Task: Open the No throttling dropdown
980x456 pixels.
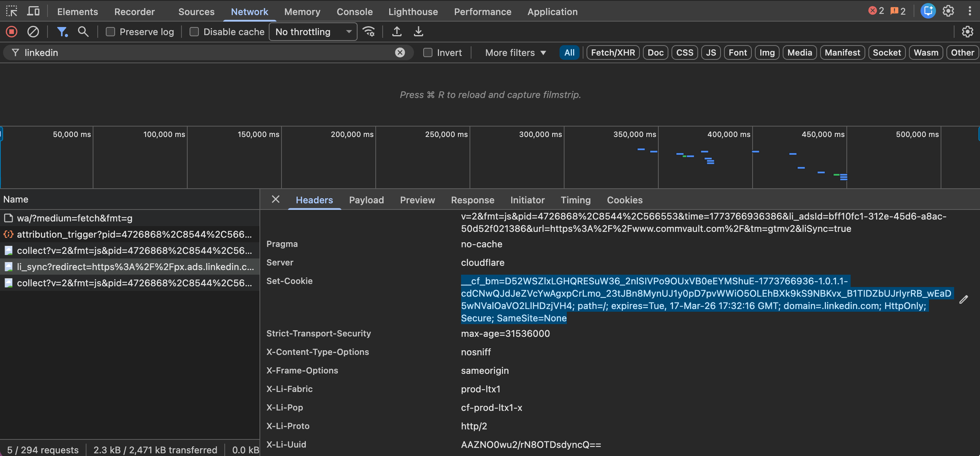Action: [313, 32]
